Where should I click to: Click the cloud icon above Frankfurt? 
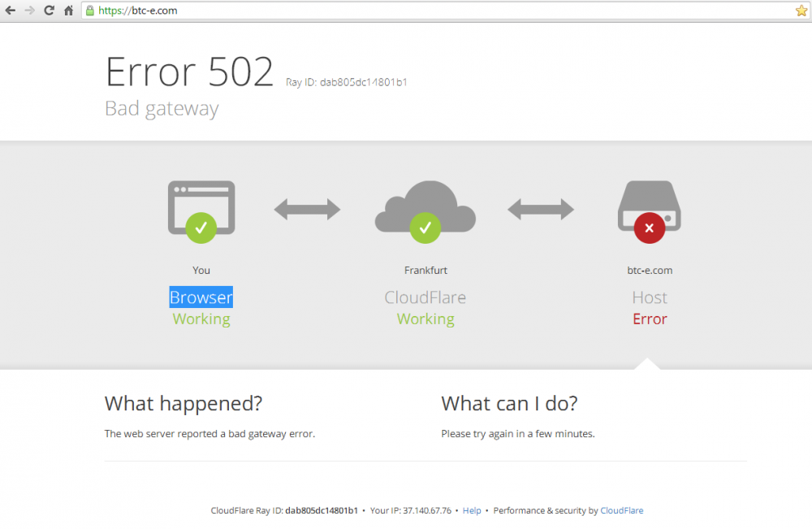425,206
